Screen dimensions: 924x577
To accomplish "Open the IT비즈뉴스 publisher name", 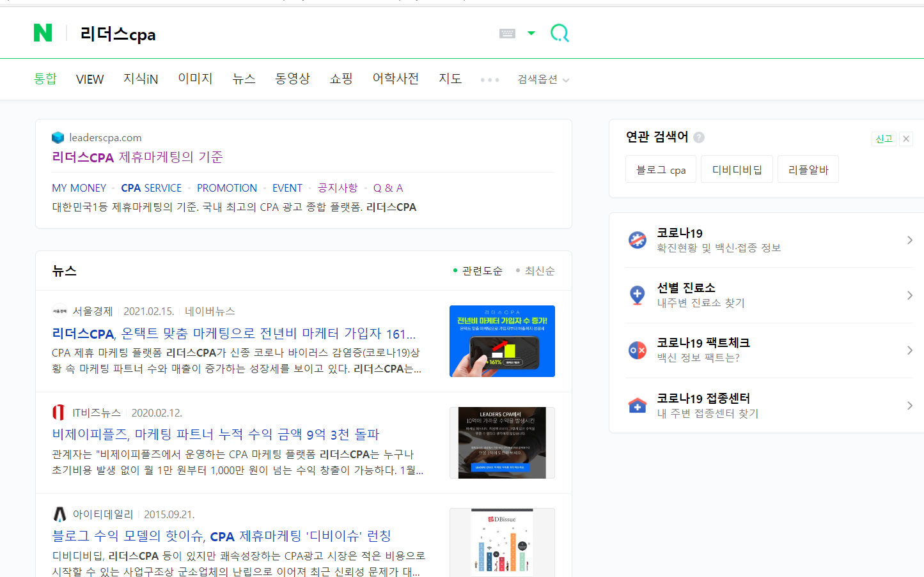I will click(97, 413).
